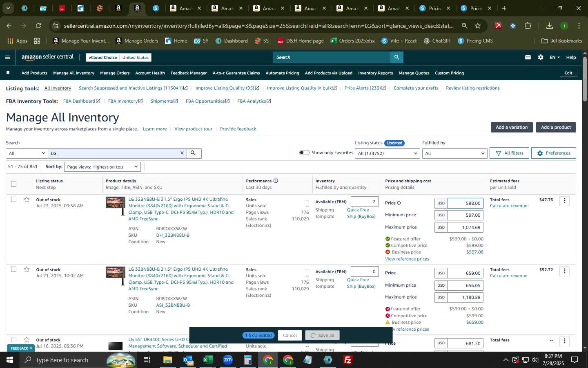Edit quantity field showing 2
This screenshot has height=368, width=588.
364,202
